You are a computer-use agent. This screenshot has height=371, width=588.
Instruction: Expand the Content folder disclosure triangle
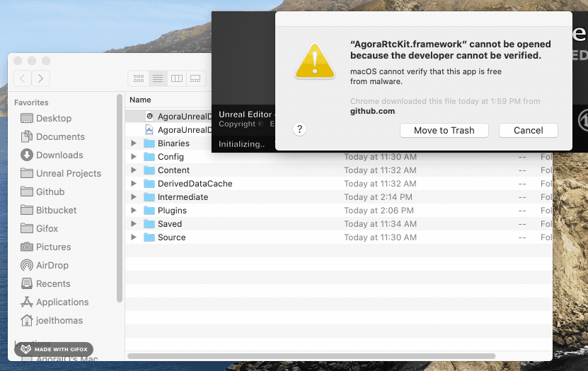pyautogui.click(x=134, y=170)
